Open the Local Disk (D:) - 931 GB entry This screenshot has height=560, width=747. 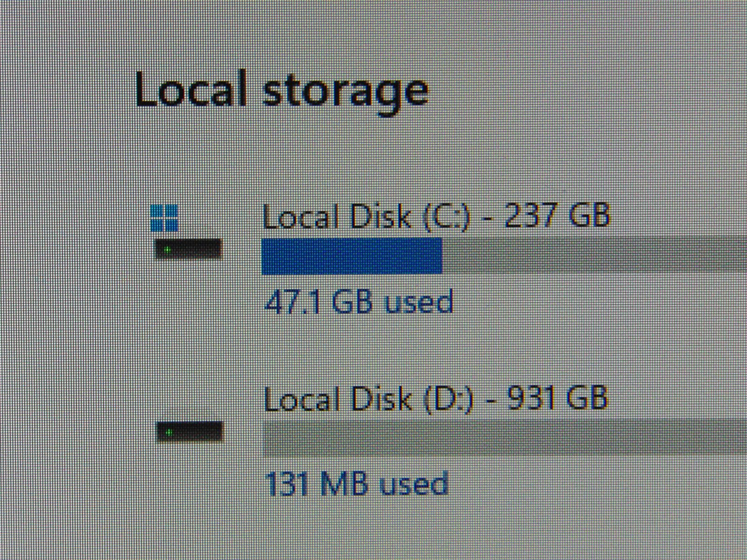click(x=436, y=399)
